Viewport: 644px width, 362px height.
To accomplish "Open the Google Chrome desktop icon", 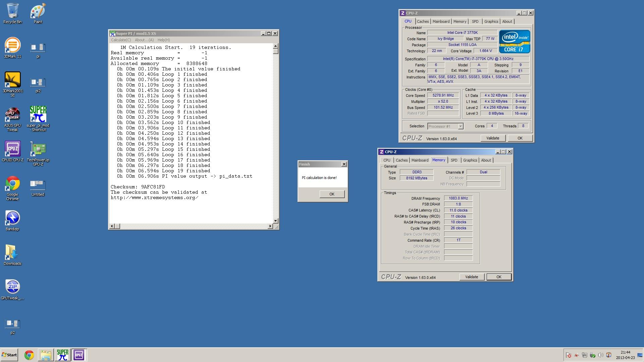I will tap(12, 188).
